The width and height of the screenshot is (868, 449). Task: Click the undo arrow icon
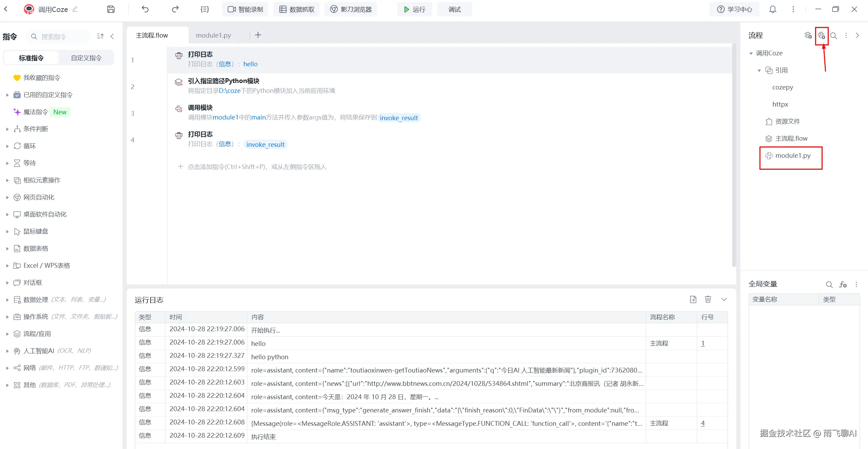tap(145, 9)
